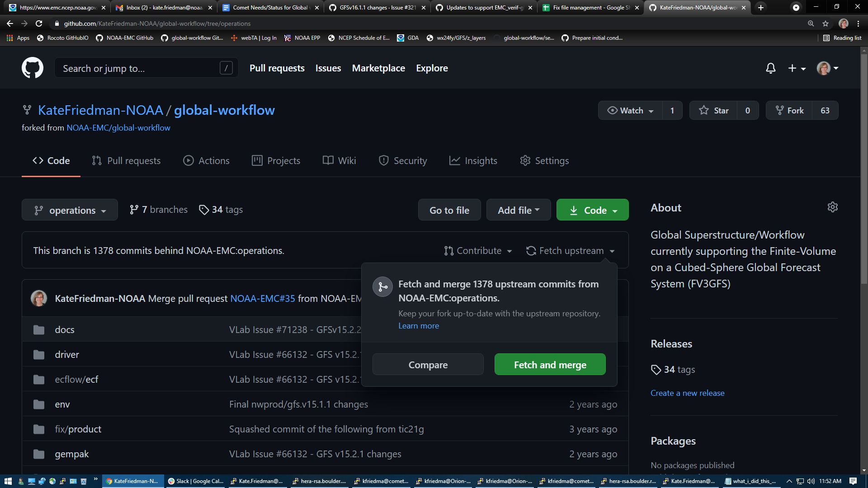Open the notifications bell
The image size is (868, 488).
click(x=771, y=68)
